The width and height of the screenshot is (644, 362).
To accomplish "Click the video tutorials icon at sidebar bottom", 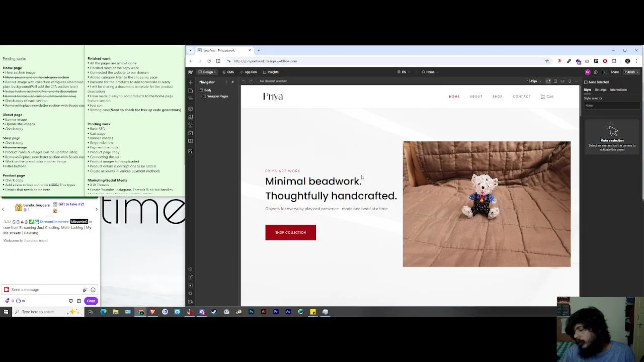I will pyautogui.click(x=190, y=302).
